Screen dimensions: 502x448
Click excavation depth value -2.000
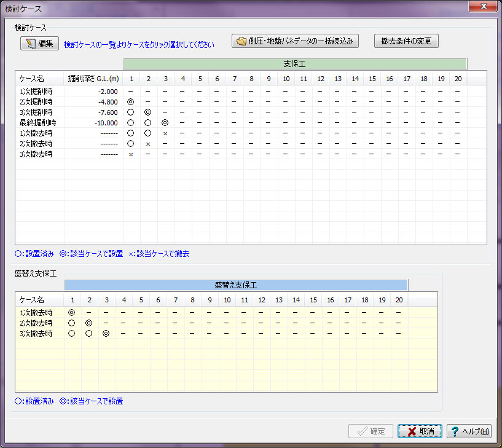[108, 92]
